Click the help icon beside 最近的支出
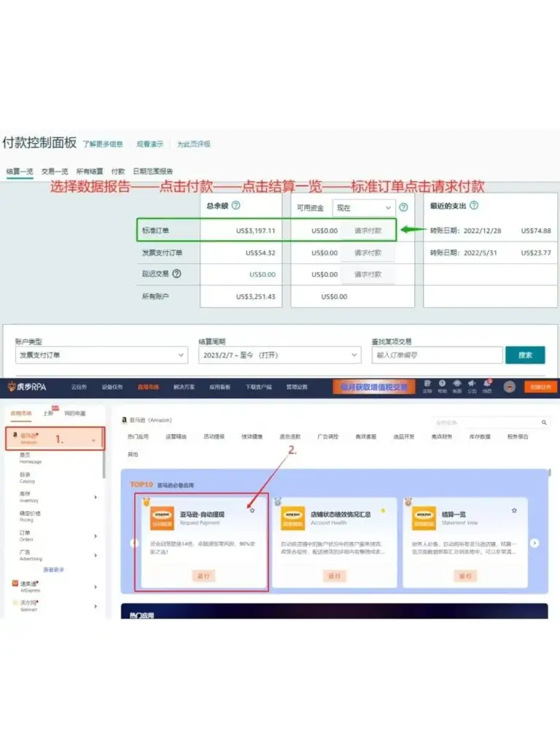Viewport: 560px width, 747px height. 474,205
